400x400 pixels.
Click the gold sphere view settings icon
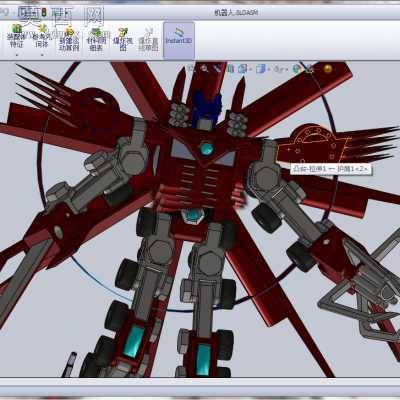[x=328, y=69]
